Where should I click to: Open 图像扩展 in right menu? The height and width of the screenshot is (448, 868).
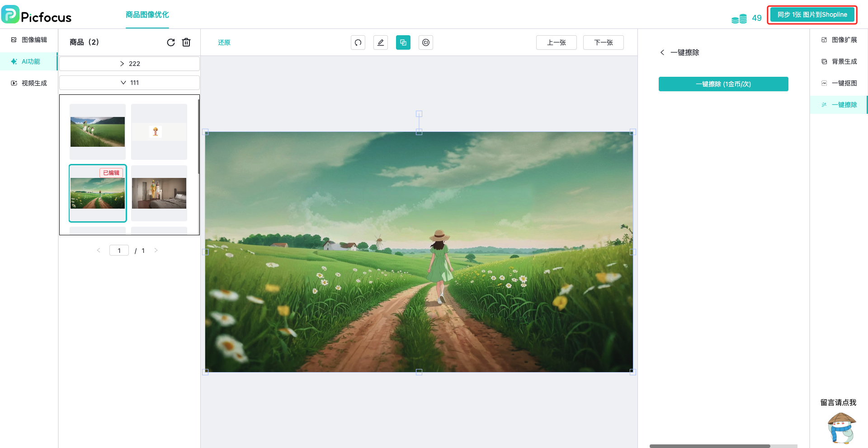839,40
